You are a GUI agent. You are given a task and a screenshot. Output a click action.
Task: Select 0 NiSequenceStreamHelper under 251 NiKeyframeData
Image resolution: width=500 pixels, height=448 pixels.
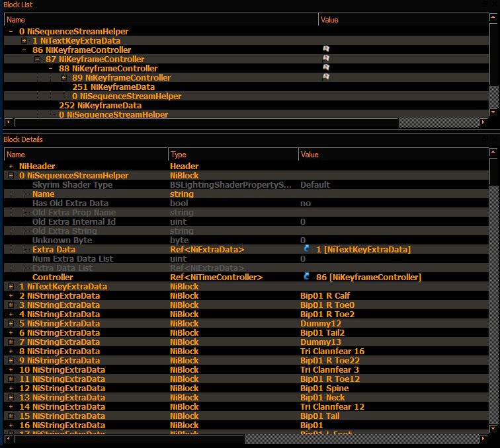pyautogui.click(x=246, y=96)
